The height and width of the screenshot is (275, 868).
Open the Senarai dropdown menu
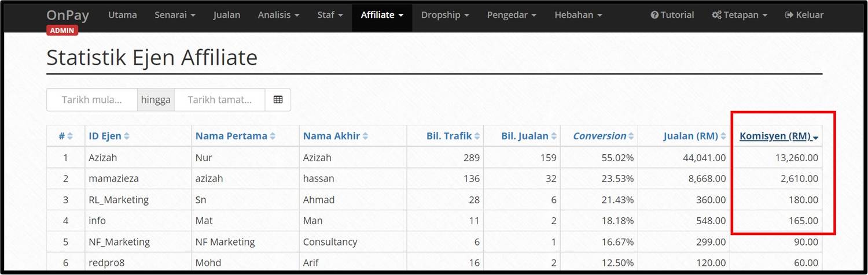tap(175, 15)
